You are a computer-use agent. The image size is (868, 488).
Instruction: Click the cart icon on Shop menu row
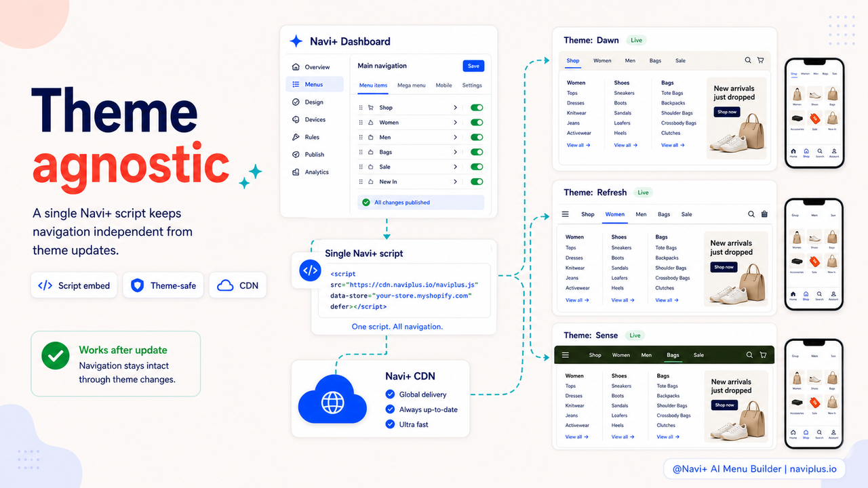tap(371, 108)
